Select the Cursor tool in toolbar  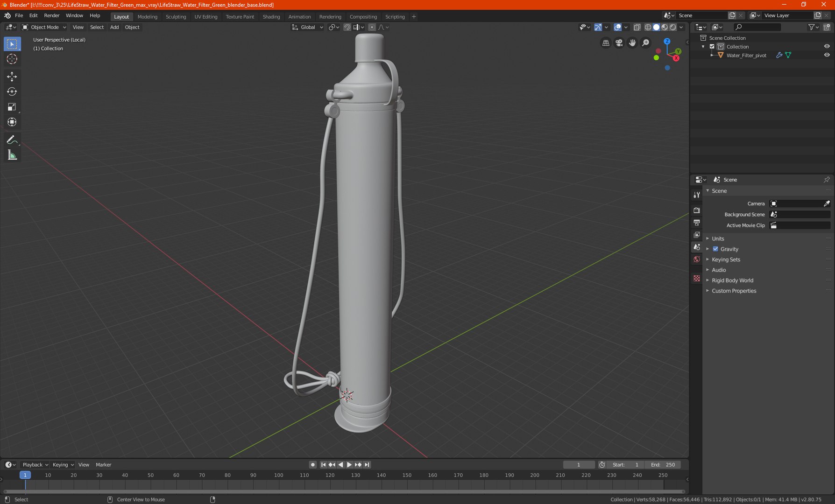[x=12, y=59]
